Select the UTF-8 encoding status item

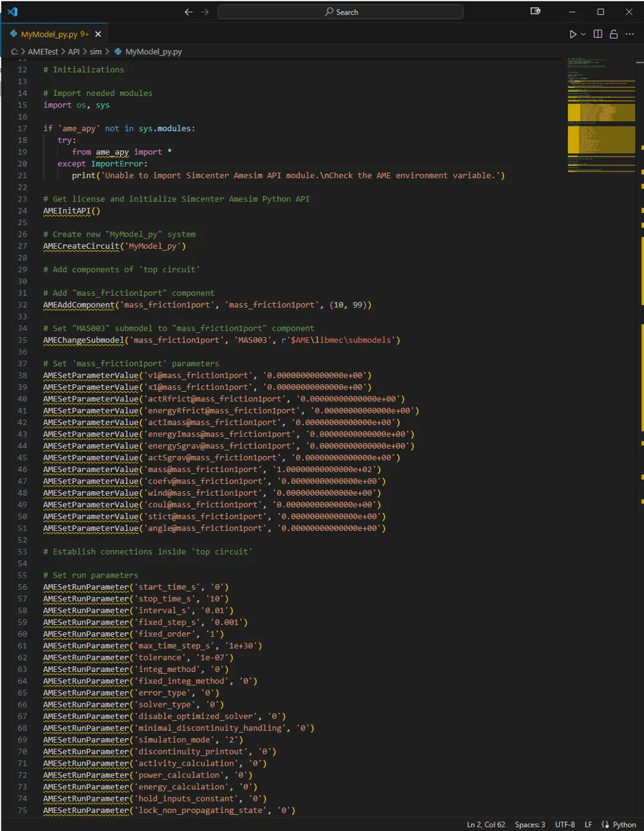pos(565,825)
